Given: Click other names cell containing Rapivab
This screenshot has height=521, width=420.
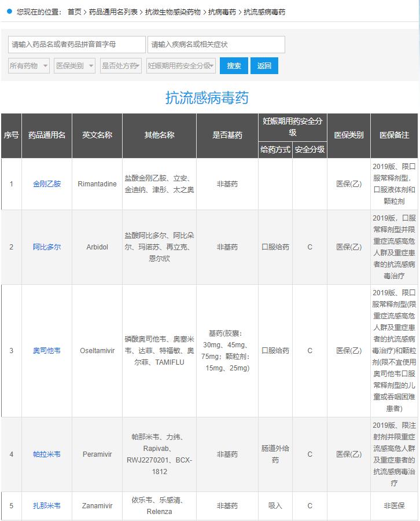Looking at the screenshot, I should pyautogui.click(x=159, y=454).
